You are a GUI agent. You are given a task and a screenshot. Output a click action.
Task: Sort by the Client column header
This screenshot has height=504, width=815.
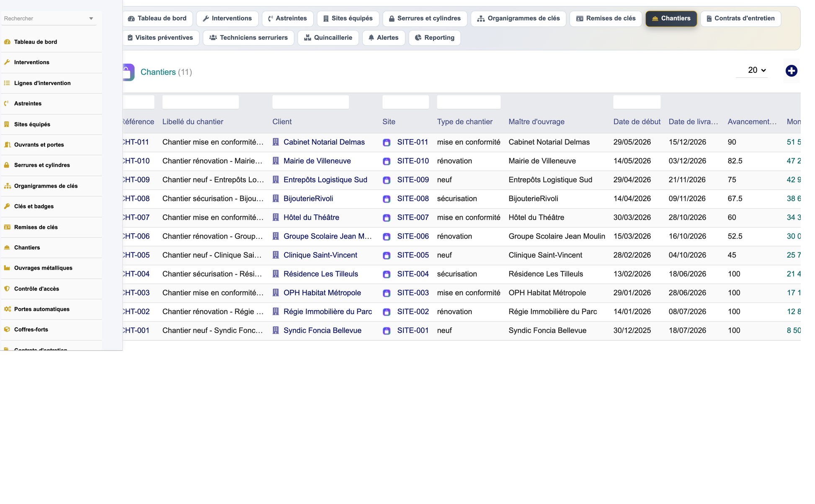click(x=282, y=122)
